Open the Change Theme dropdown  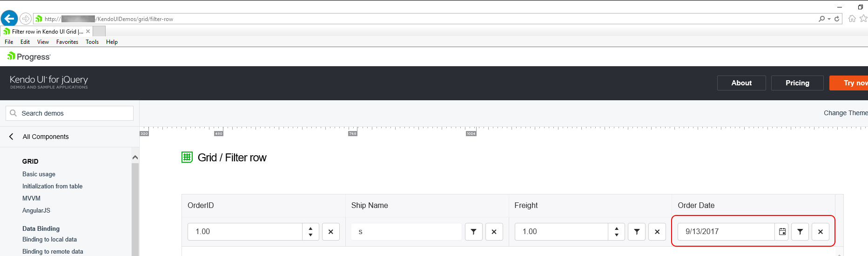[x=845, y=113]
